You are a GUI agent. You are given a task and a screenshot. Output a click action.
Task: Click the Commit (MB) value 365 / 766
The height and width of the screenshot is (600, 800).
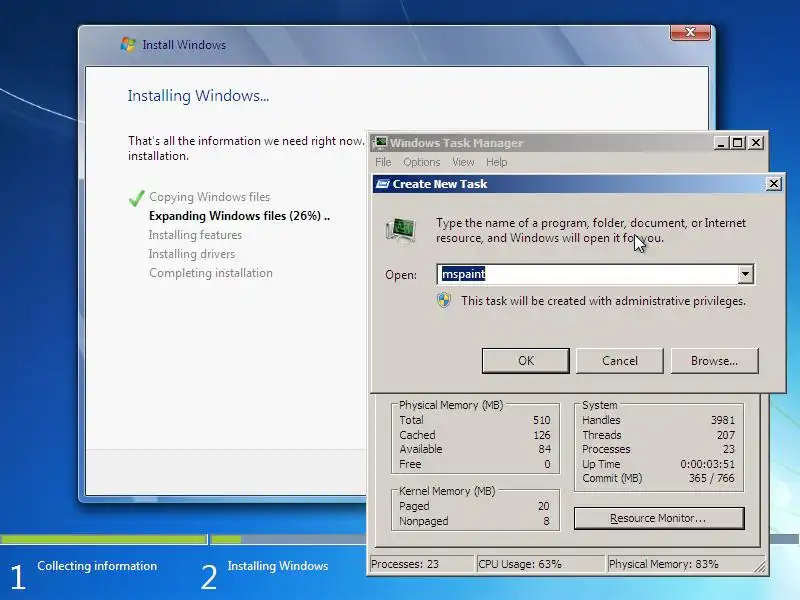(x=711, y=478)
